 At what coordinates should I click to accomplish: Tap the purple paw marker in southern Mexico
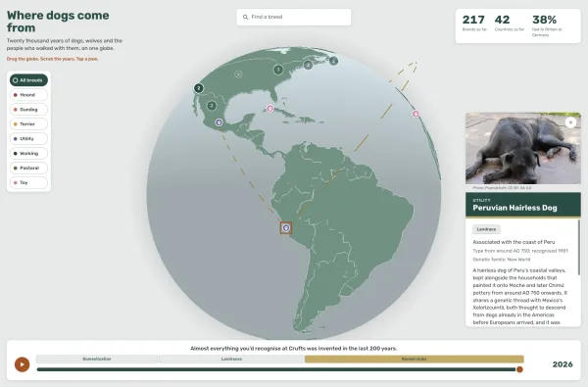pyautogui.click(x=219, y=122)
